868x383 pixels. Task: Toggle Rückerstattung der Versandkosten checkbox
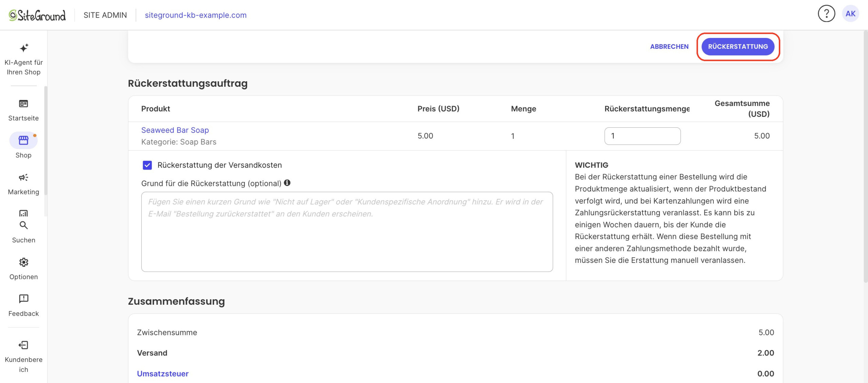pos(147,165)
